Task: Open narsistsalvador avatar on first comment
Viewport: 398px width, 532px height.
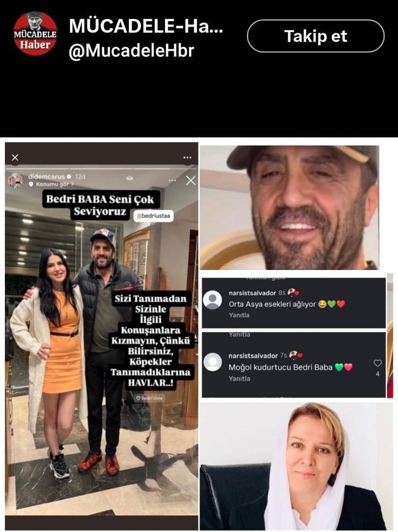Action: (212, 300)
